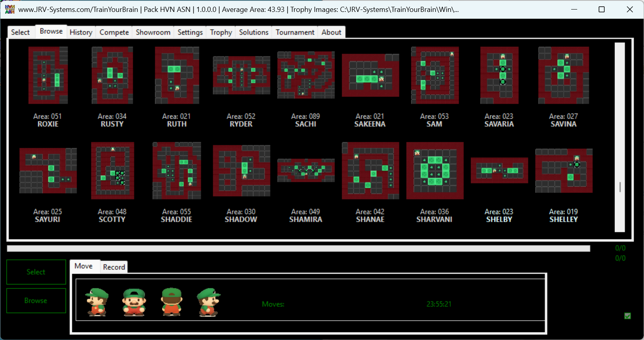Switch to the Select tab
This screenshot has width=644, height=340.
20,32
